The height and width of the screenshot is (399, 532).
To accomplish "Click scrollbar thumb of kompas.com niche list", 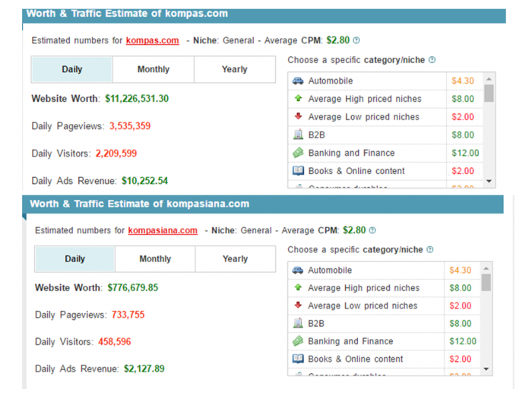I will click(489, 93).
